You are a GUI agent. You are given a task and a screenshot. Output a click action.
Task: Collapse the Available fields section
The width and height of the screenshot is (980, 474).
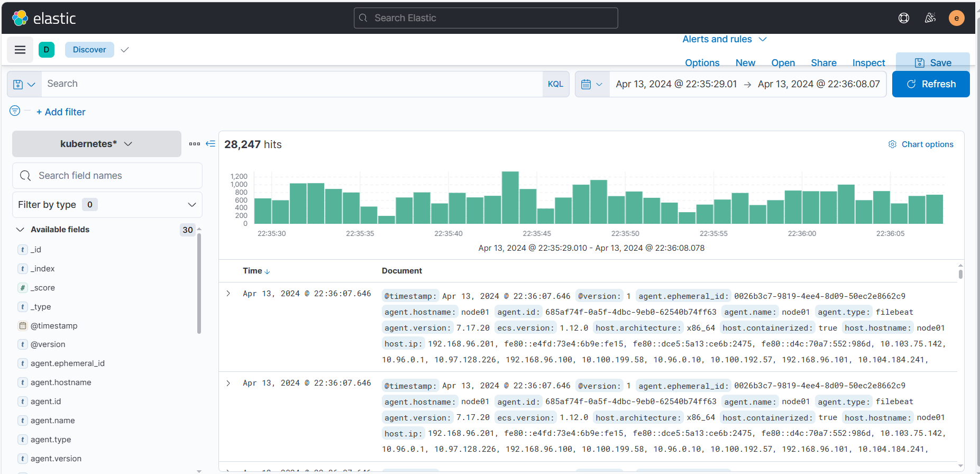pos(20,230)
